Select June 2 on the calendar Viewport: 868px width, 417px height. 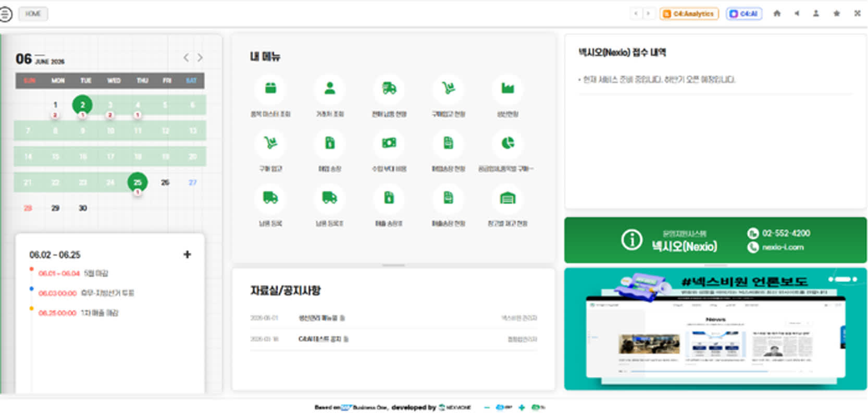pos(82,105)
